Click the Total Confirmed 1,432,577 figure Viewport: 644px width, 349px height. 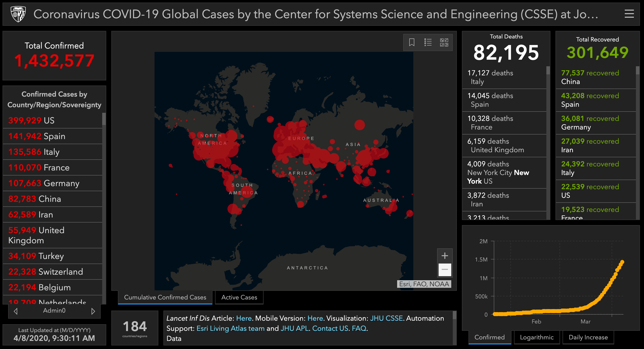coord(54,61)
